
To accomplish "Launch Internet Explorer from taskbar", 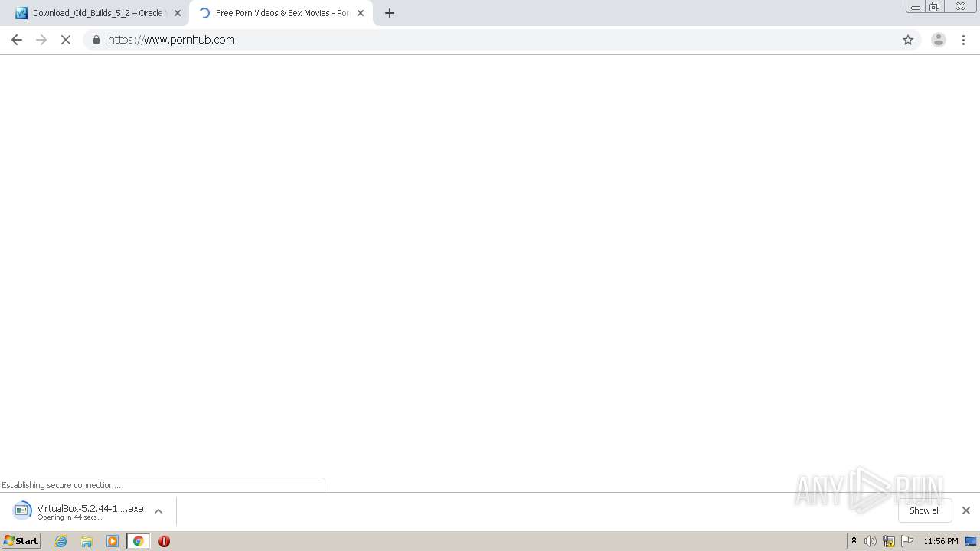I will pos(61,541).
